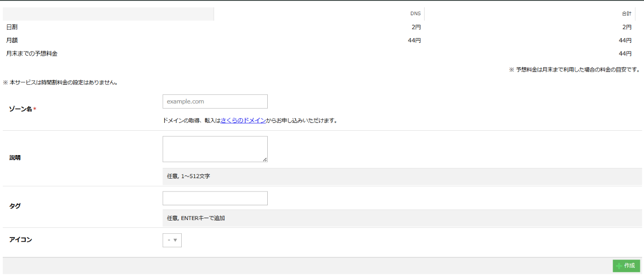Viewport: 644px width, 278px height.
Task: Focus the タグ input box
Action: (215, 198)
